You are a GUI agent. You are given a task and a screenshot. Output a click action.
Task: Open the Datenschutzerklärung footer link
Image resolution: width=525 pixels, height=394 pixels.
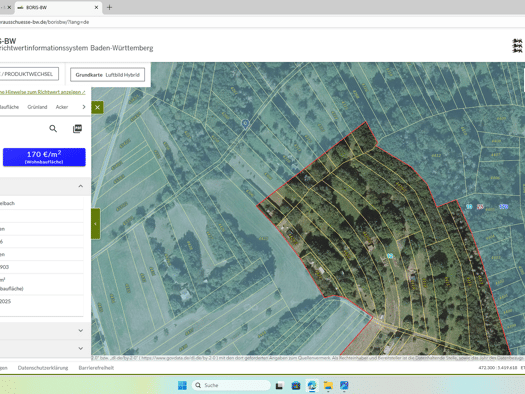coord(43,368)
